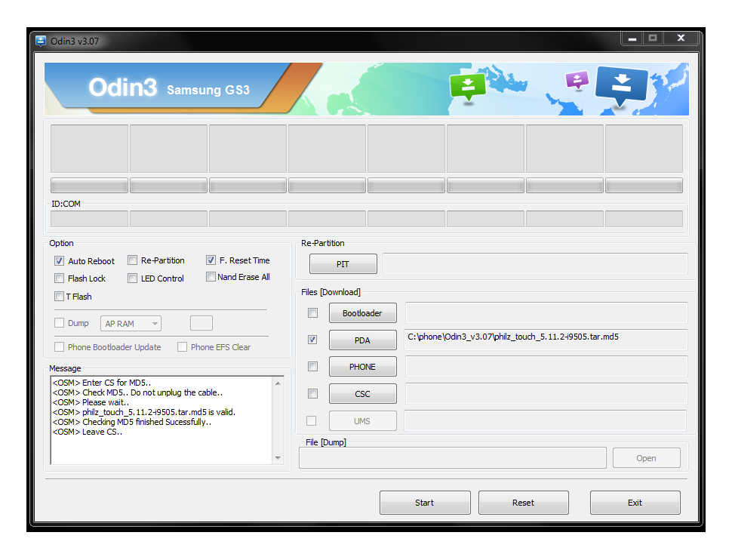This screenshot has width=732, height=560.
Task: Tick the checkbox beside the Bootloader button
Action: pyautogui.click(x=312, y=313)
